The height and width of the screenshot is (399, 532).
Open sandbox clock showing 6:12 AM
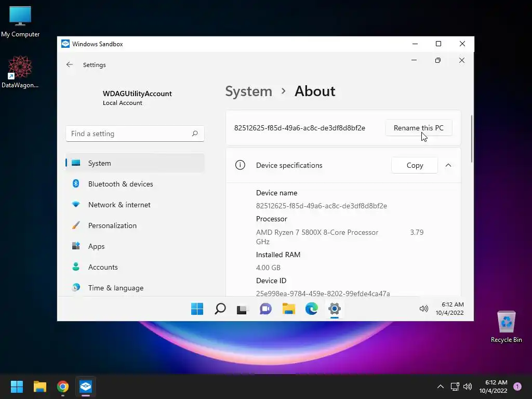[450, 309]
